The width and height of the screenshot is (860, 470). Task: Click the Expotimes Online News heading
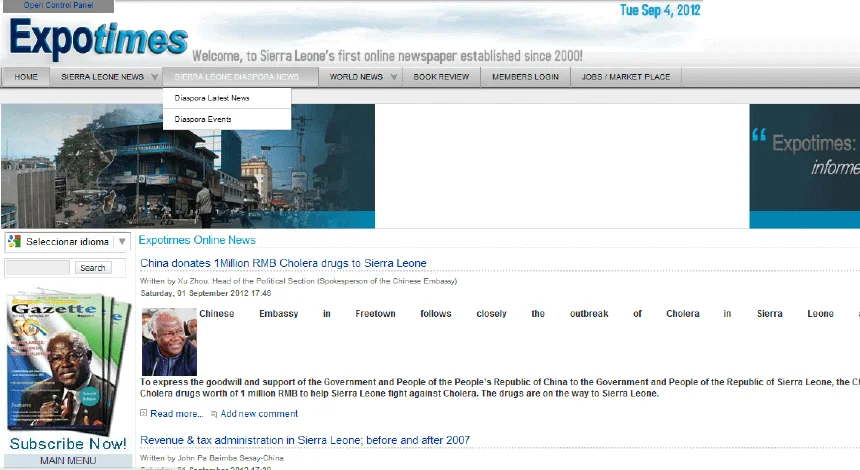(x=197, y=240)
